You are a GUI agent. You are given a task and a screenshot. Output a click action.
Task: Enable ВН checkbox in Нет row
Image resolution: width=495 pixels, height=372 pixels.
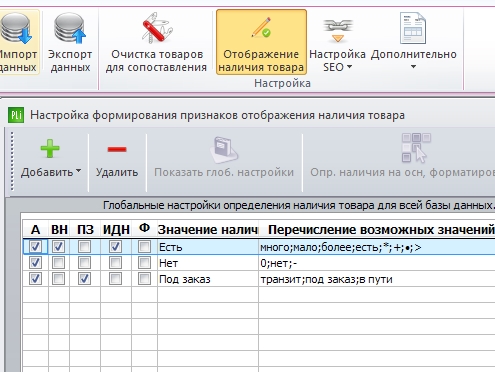coord(58,263)
